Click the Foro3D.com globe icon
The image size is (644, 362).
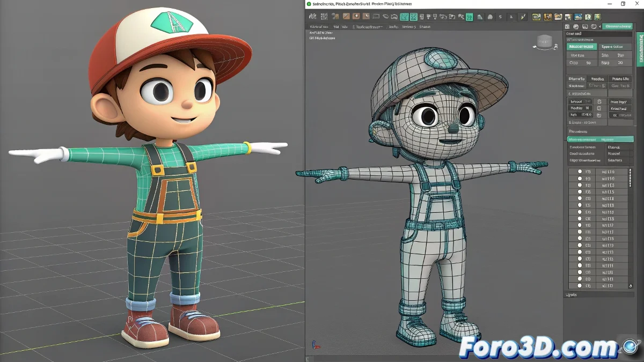coord(631,348)
